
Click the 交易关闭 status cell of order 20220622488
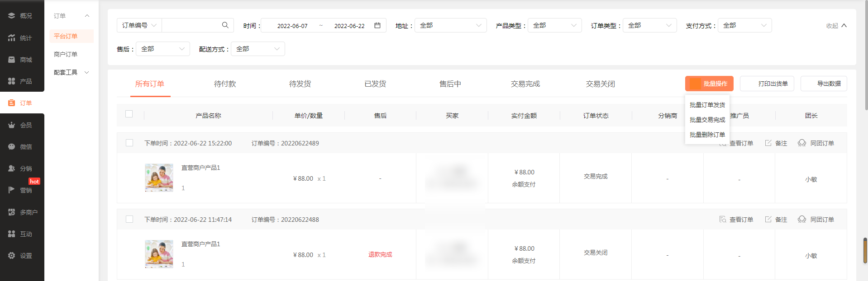click(x=596, y=253)
